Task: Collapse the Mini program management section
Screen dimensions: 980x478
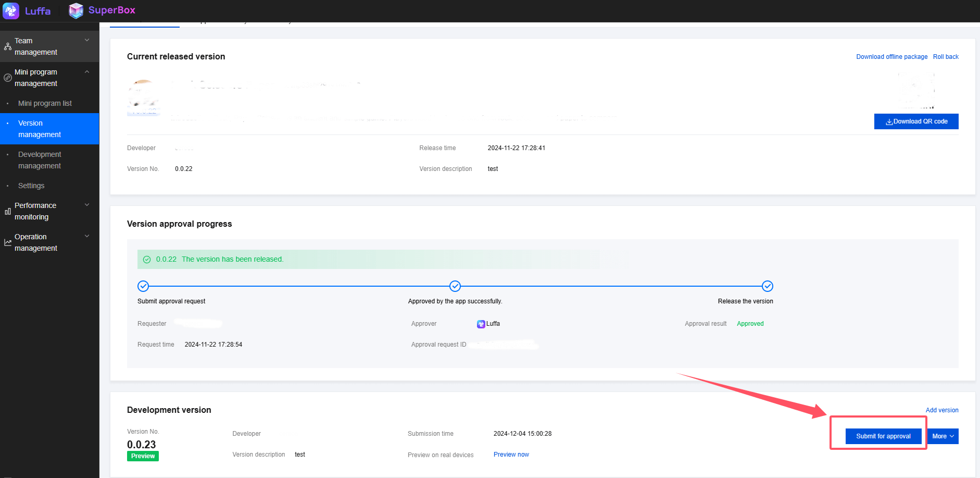Action: click(87, 72)
